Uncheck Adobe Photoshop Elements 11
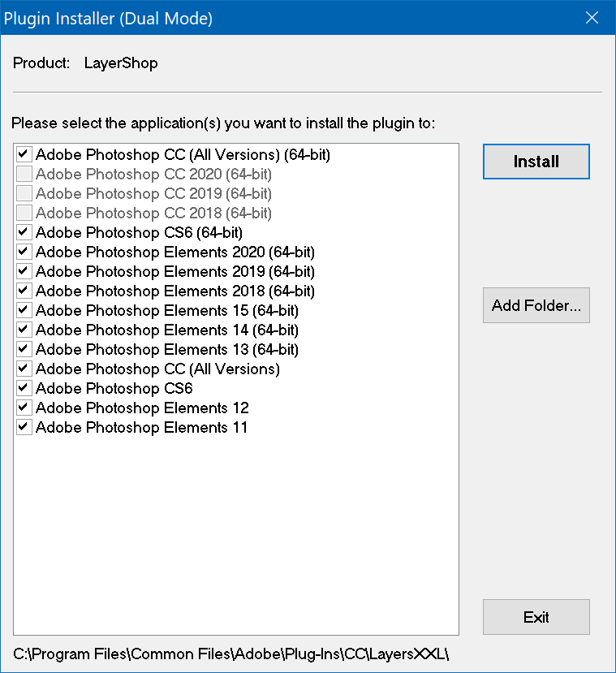The width and height of the screenshot is (616, 673). click(24, 427)
